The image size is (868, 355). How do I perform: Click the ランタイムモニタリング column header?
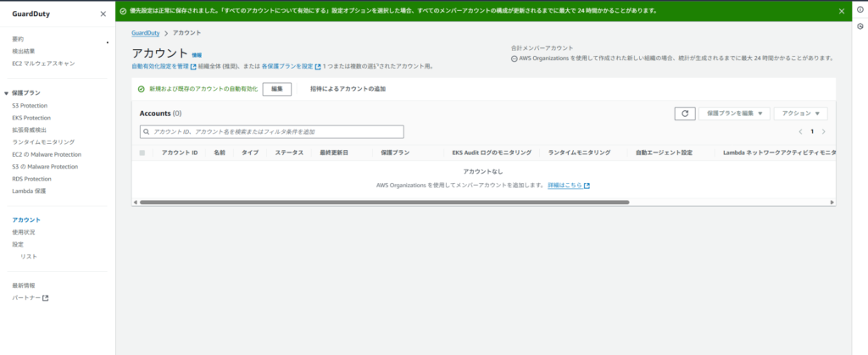click(579, 153)
